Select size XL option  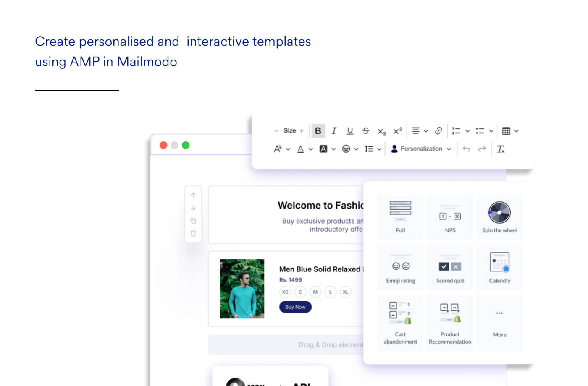[346, 292]
